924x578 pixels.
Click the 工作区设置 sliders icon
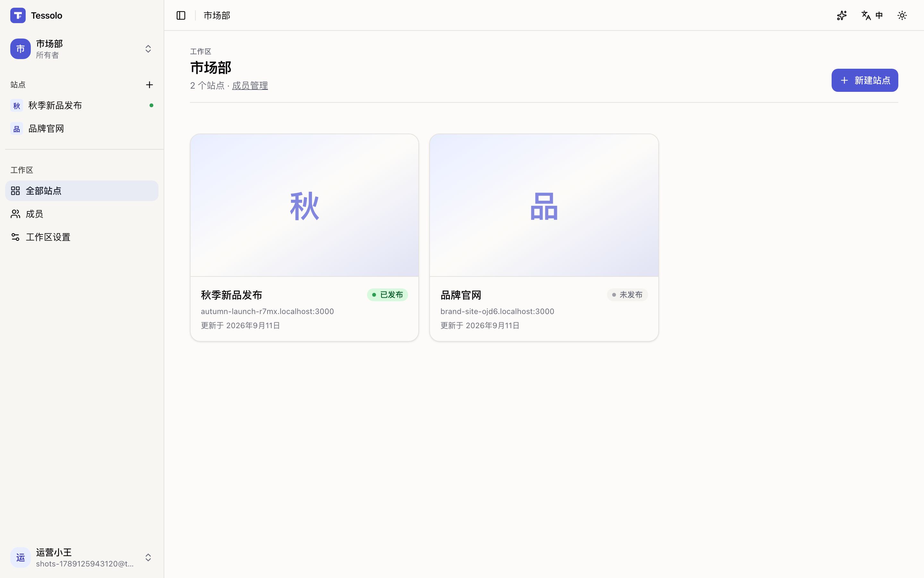point(15,237)
